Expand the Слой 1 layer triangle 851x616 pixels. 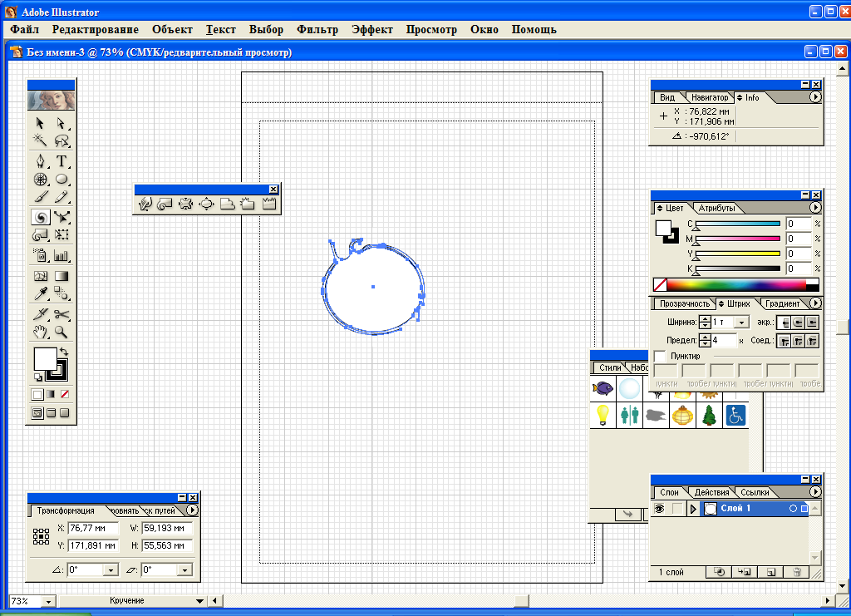tap(693, 509)
